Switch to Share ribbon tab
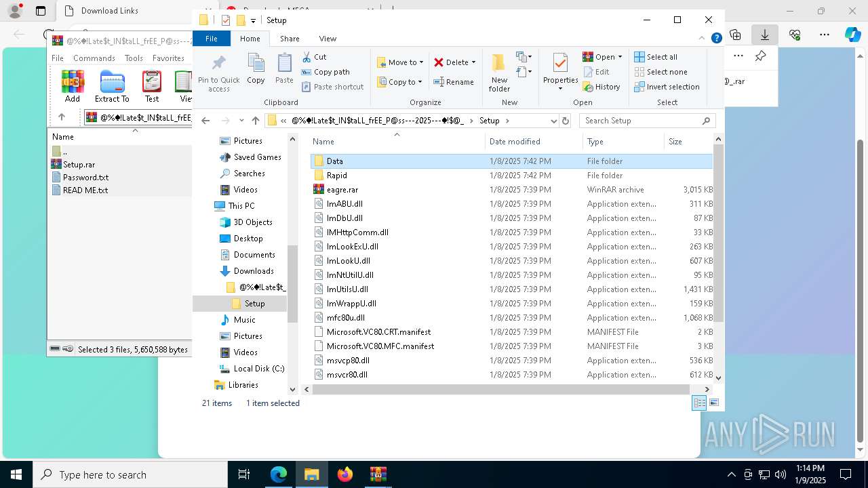This screenshot has width=868, height=488. point(290,39)
